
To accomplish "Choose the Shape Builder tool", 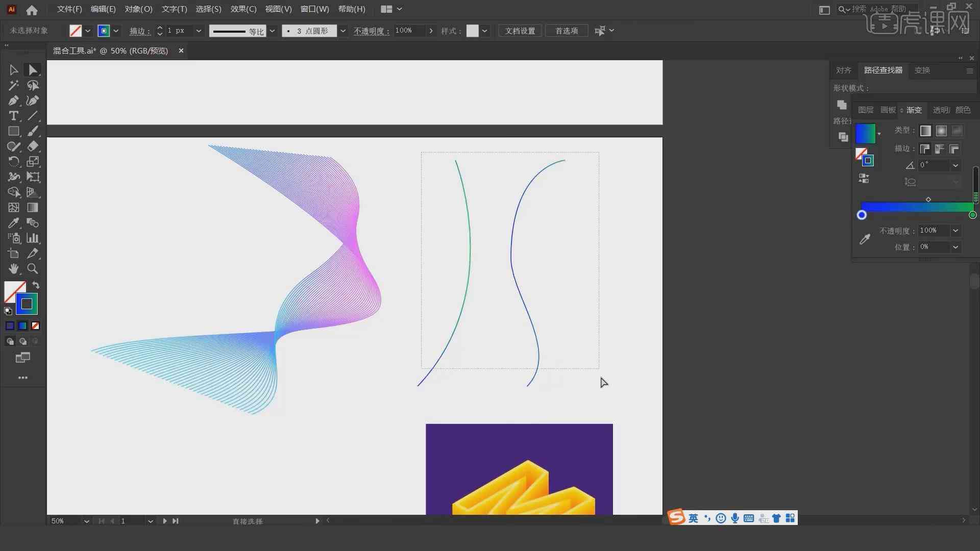I will click(x=14, y=192).
